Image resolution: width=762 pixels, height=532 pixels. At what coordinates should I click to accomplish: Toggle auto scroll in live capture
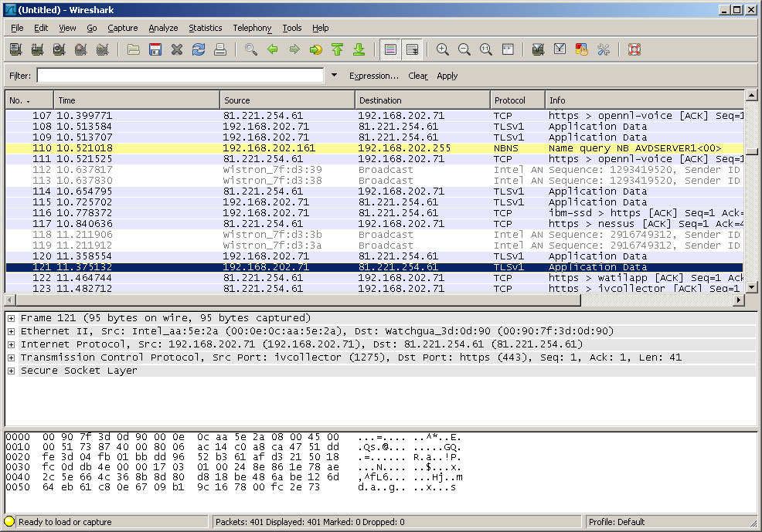coord(412,49)
